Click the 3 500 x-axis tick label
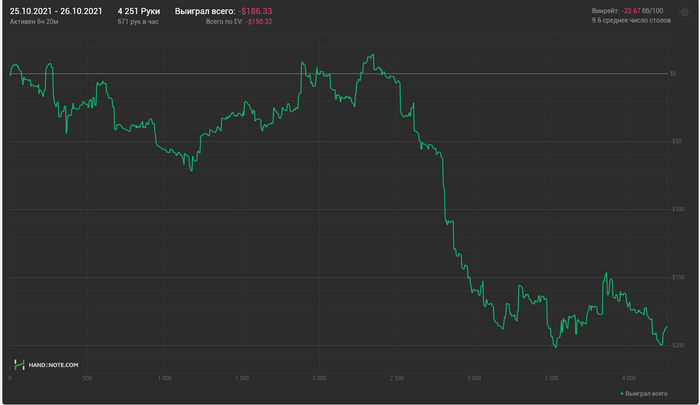The width and height of the screenshot is (700, 405). (551, 378)
